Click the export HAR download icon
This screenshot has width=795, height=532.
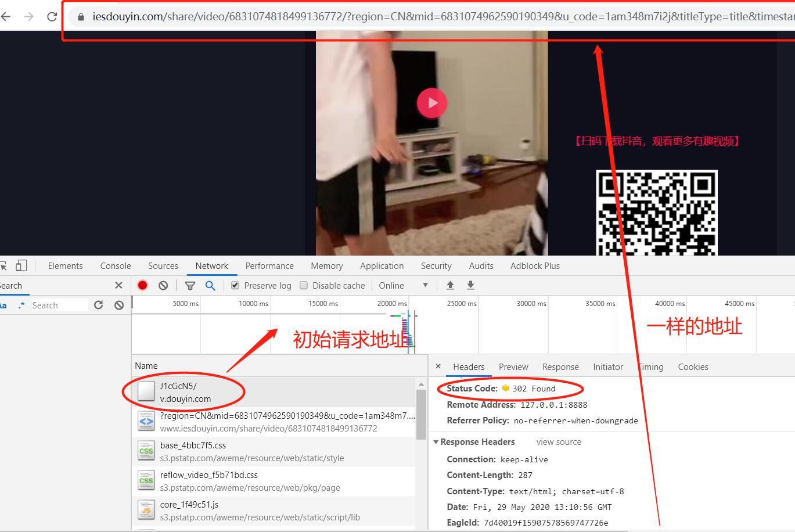(470, 285)
